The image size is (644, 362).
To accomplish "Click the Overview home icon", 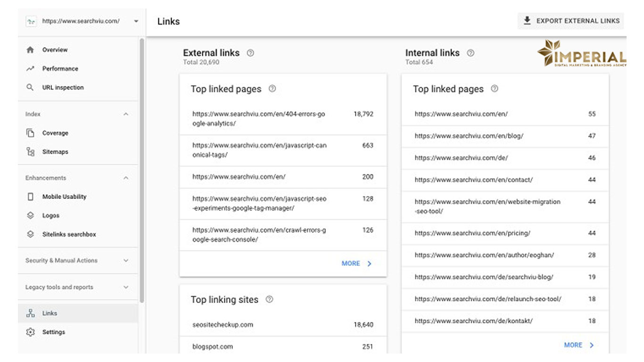I will pyautogui.click(x=31, y=50).
